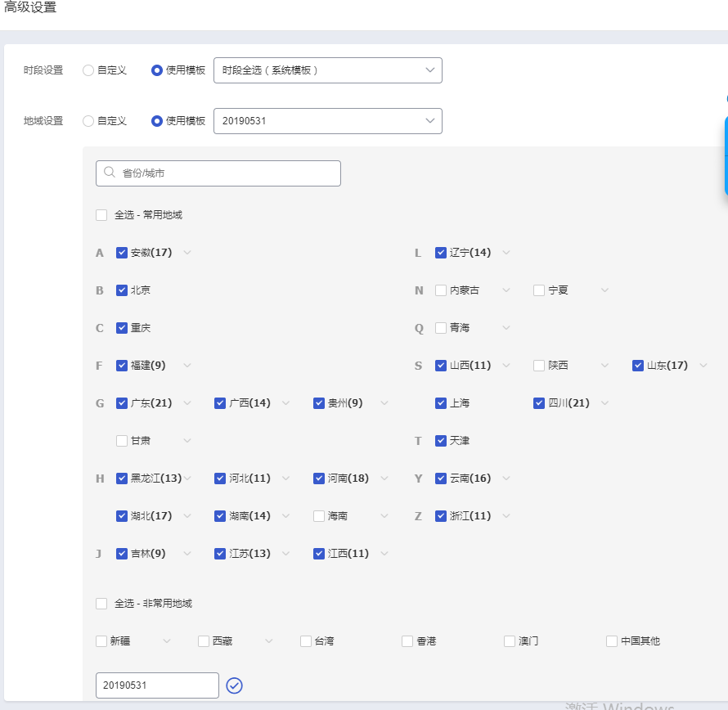The height and width of the screenshot is (710, 728).
Task: Uncheck the 北京 checkbox
Action: point(122,290)
